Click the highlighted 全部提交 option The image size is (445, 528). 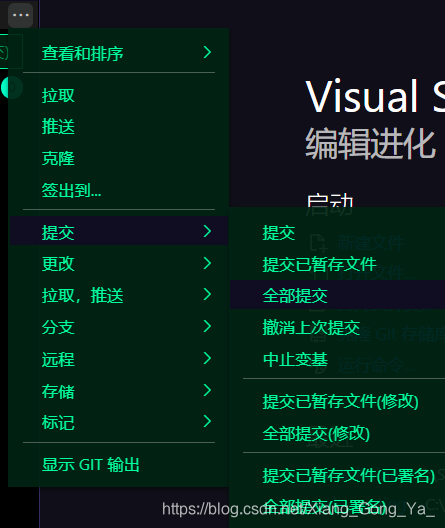point(337,295)
